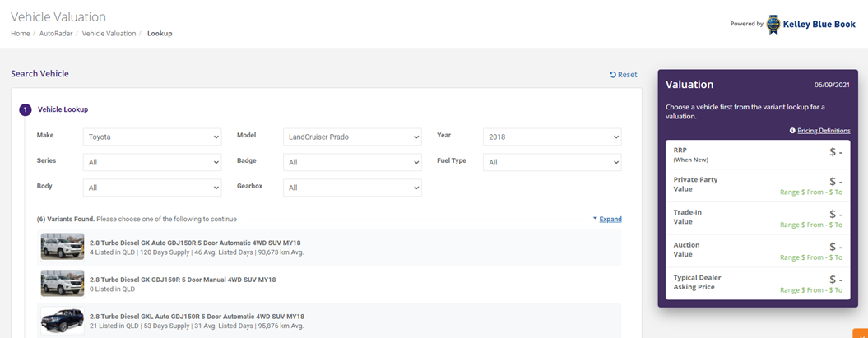Choose 2.8 Turbo Diesel GXL Auto variant title
Screen dimensions: 868x338
(197, 317)
